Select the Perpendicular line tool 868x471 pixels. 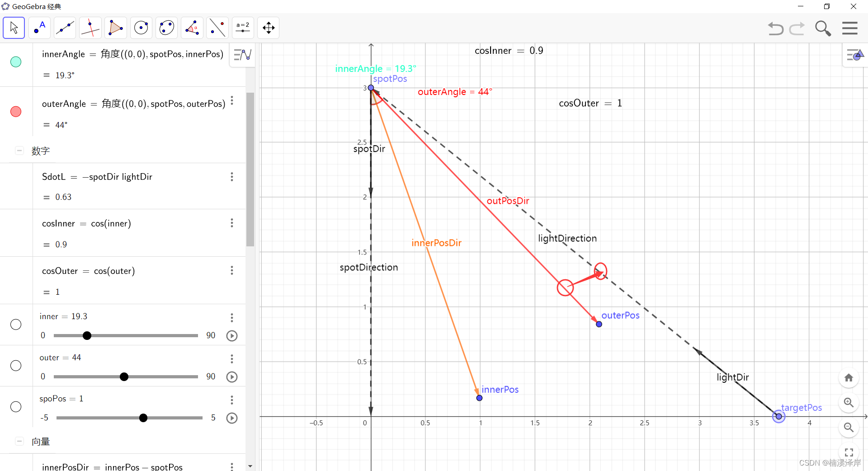(x=90, y=28)
